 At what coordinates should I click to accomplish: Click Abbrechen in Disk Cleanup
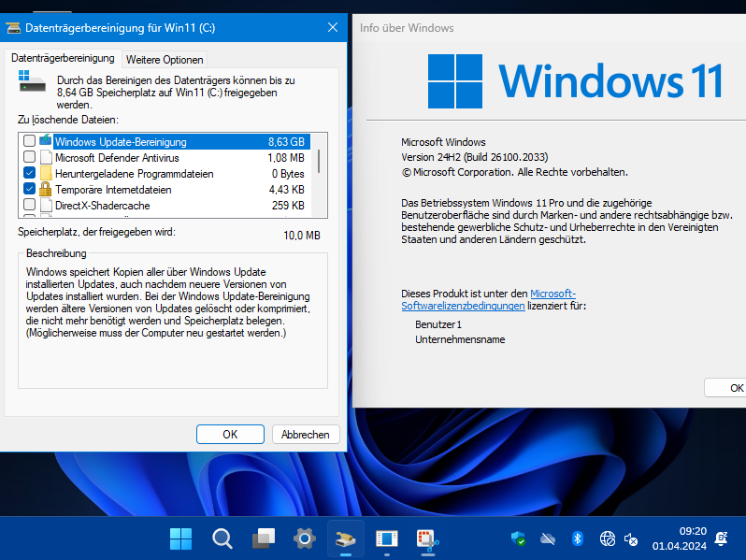[x=306, y=435]
